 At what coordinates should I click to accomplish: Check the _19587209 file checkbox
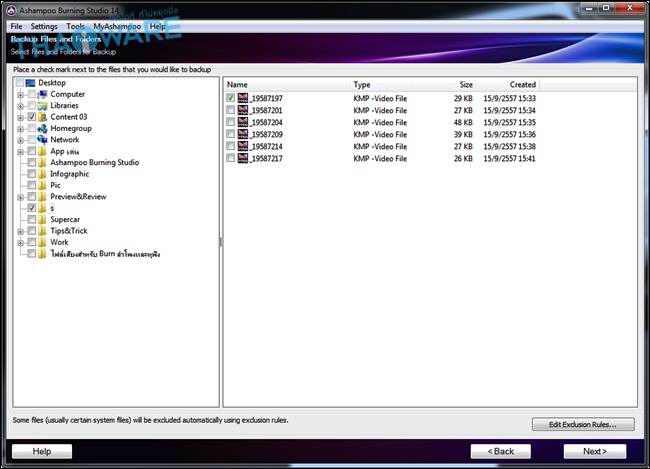point(230,134)
